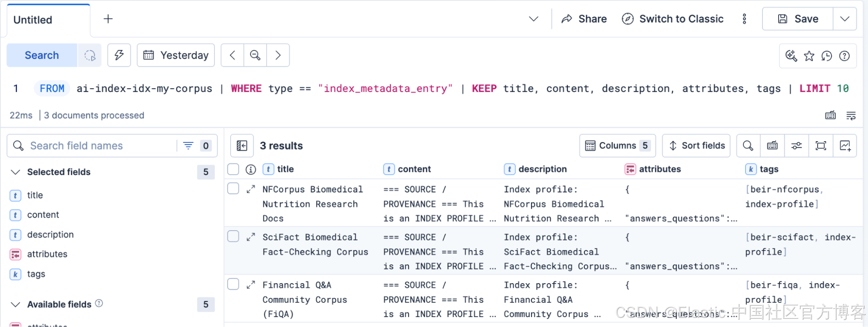Hide the field list sidebar

click(x=242, y=146)
